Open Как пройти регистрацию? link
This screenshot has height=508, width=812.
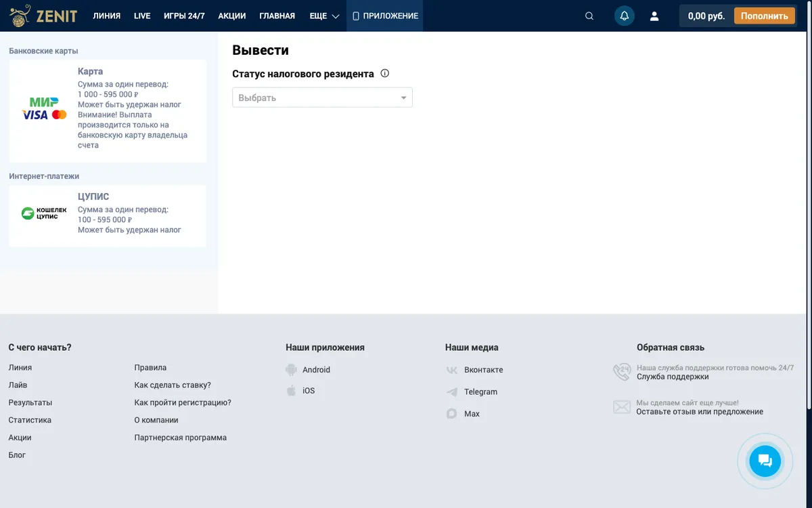tap(183, 403)
